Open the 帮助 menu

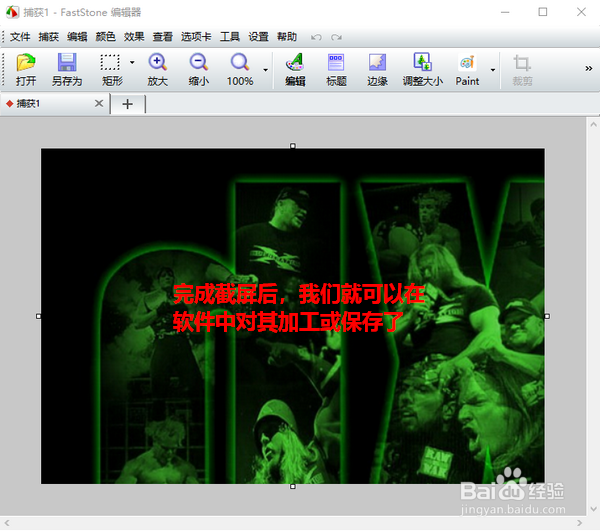287,37
